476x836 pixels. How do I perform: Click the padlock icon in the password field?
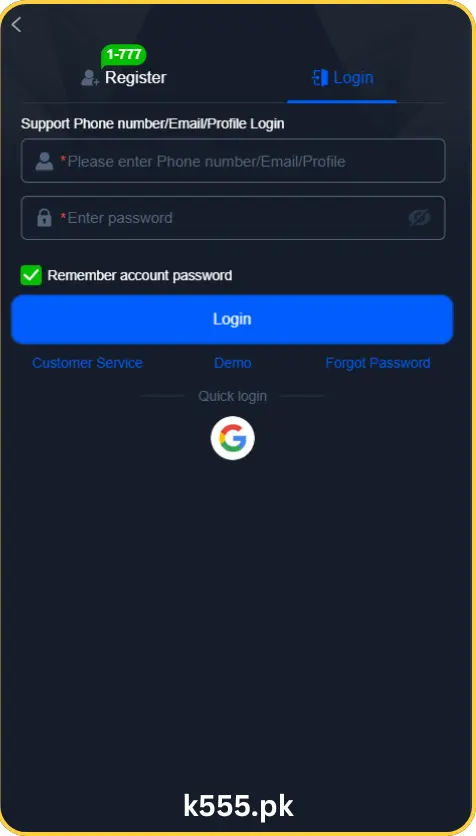(x=44, y=218)
